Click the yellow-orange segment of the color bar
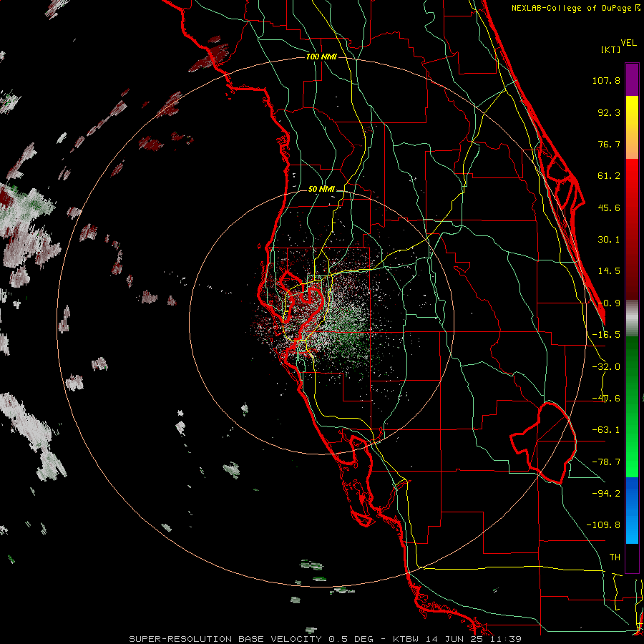This screenshot has height=644, width=644. tap(632, 127)
